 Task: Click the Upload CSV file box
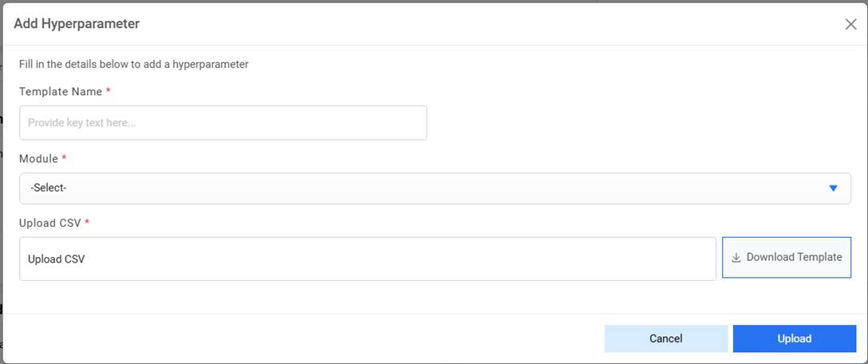368,259
